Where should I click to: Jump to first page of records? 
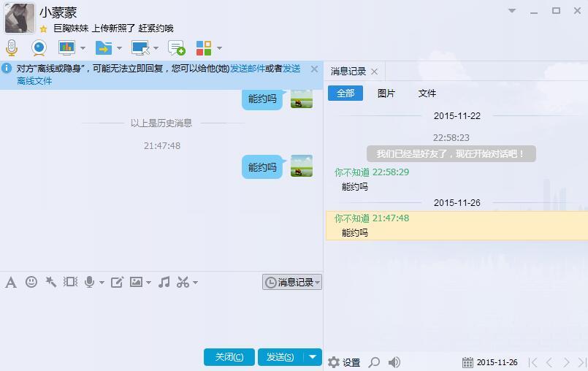(532, 362)
